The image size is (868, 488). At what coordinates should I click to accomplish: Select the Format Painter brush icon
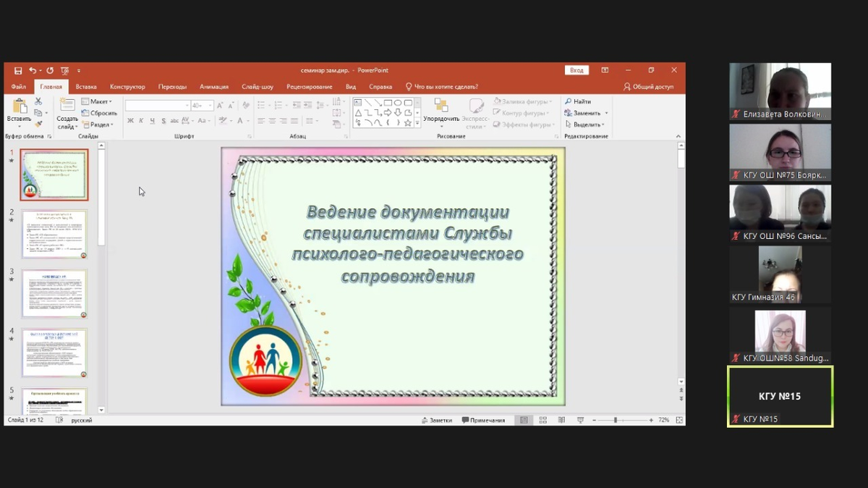38,124
